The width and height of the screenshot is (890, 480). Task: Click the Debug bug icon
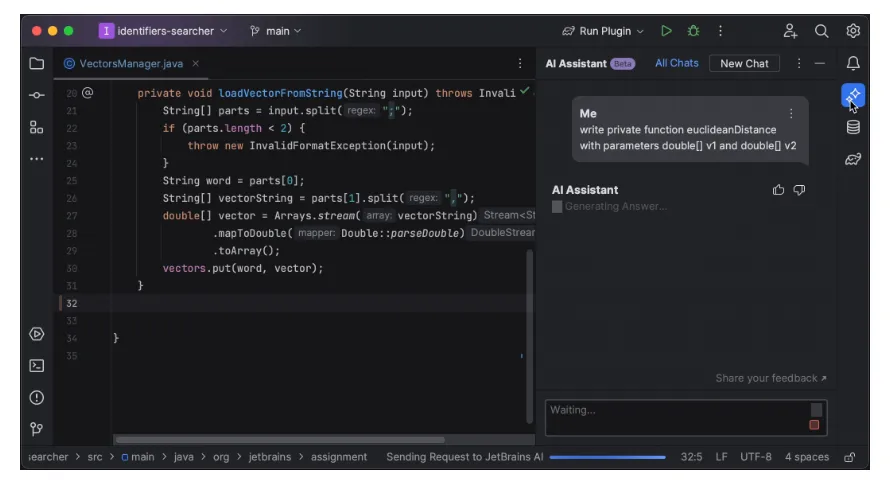click(x=694, y=31)
